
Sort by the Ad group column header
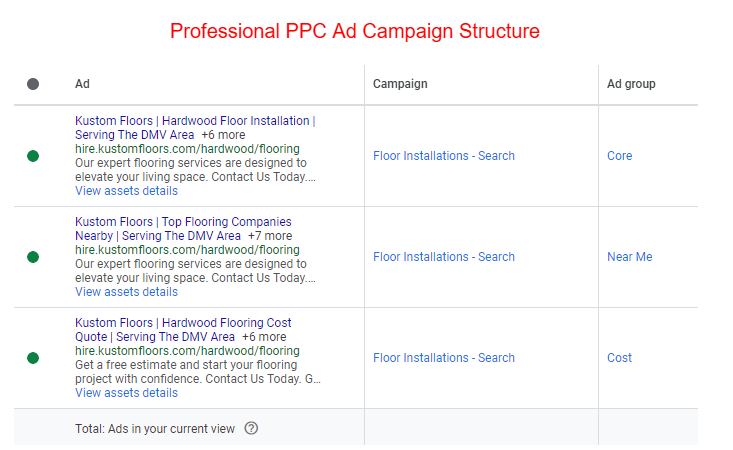tap(631, 84)
